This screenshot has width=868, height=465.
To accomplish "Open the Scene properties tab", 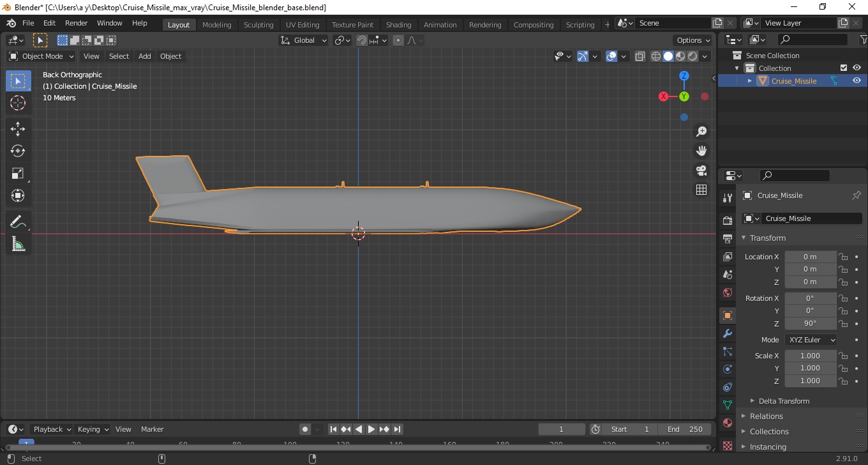I will tap(727, 275).
